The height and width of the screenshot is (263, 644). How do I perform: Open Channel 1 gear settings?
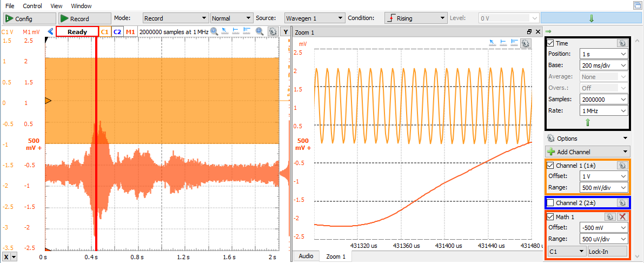pos(622,165)
